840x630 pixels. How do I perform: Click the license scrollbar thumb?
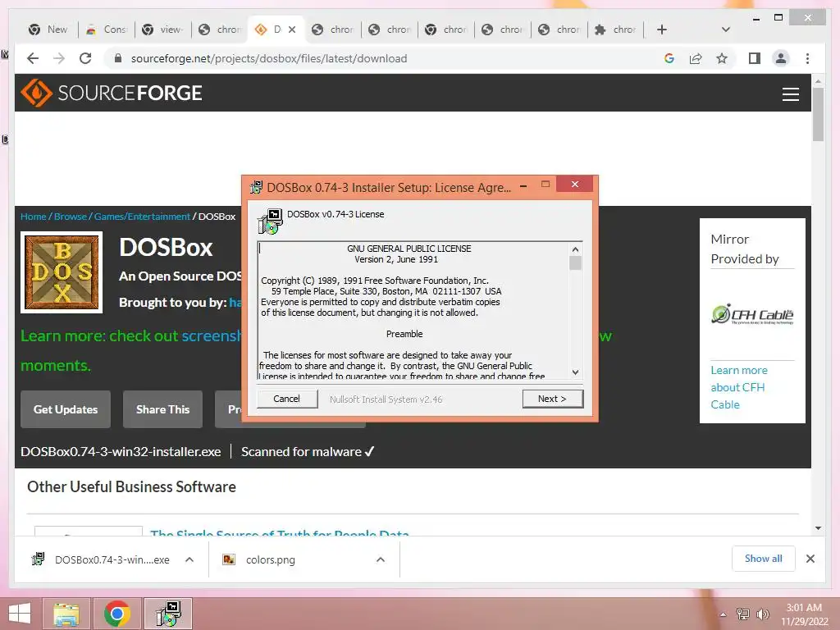coord(575,262)
